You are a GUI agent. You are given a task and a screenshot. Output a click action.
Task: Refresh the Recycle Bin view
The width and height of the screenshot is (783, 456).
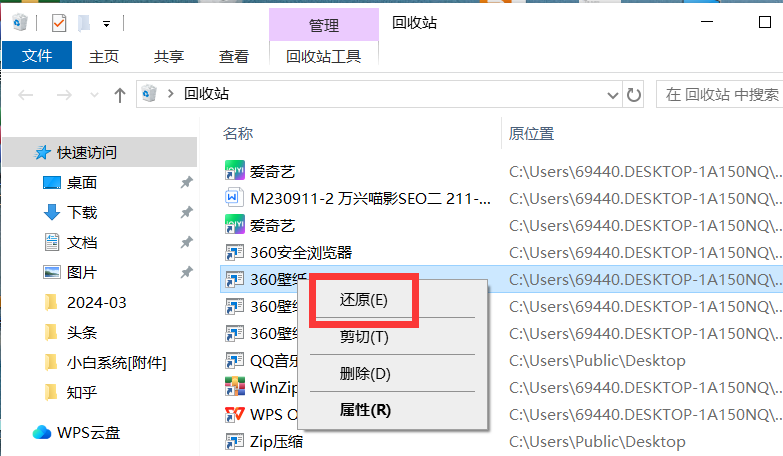[633, 94]
